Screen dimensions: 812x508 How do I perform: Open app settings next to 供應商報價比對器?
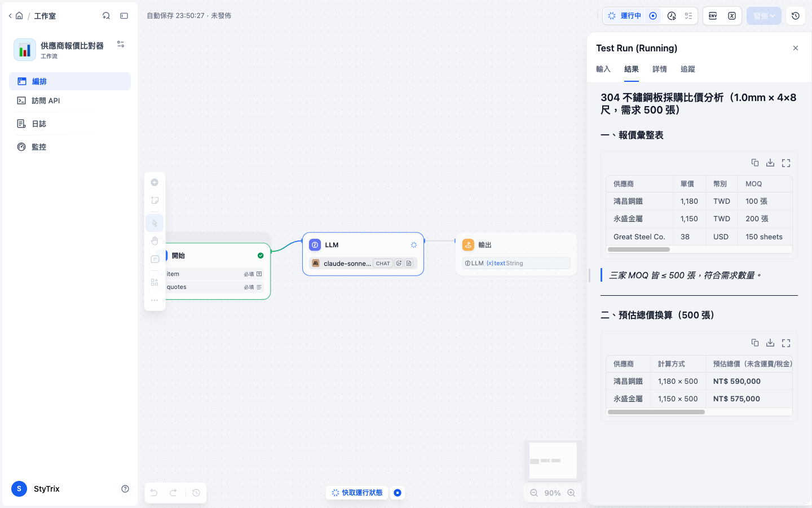pos(121,44)
